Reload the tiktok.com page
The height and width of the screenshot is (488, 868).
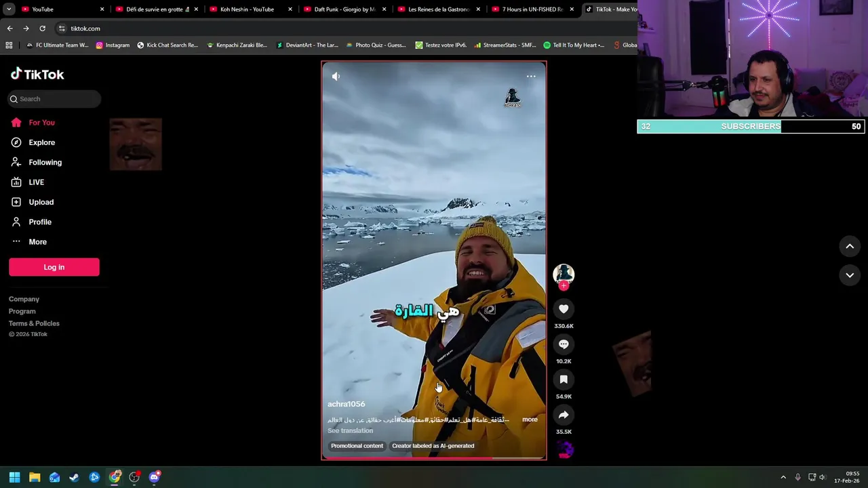click(42, 28)
